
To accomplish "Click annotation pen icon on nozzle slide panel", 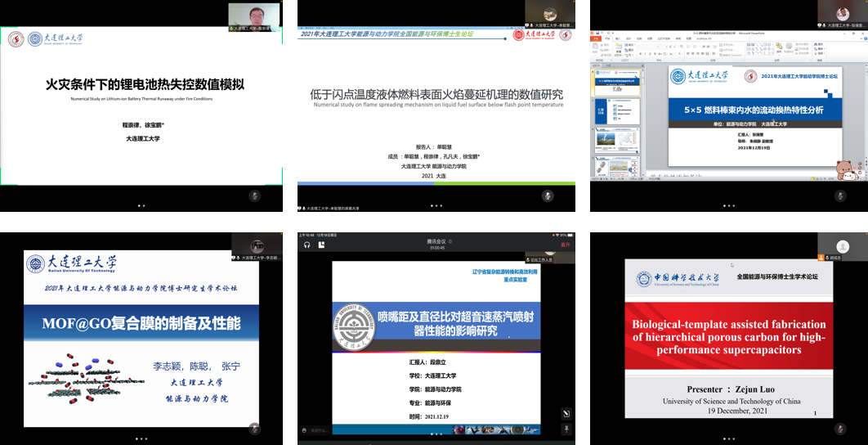I will tap(566, 413).
